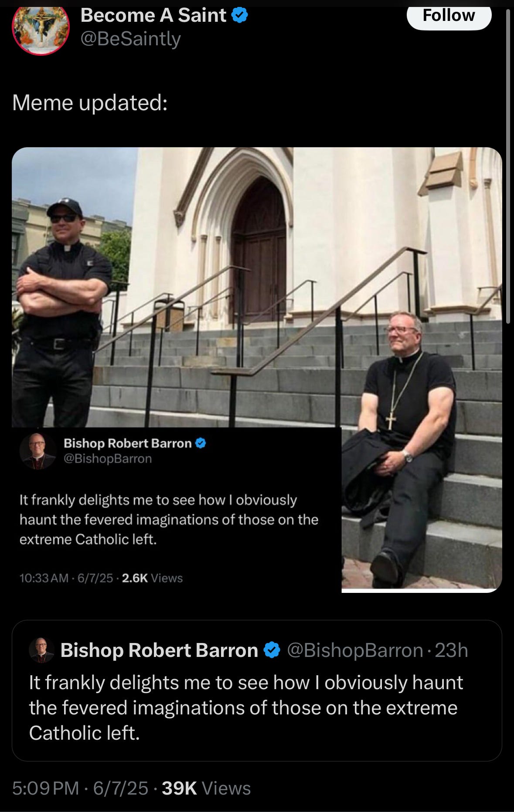Click the 5:09 PM · 6/7/25 timestamp
Image resolution: width=514 pixels, height=812 pixels.
(80, 788)
